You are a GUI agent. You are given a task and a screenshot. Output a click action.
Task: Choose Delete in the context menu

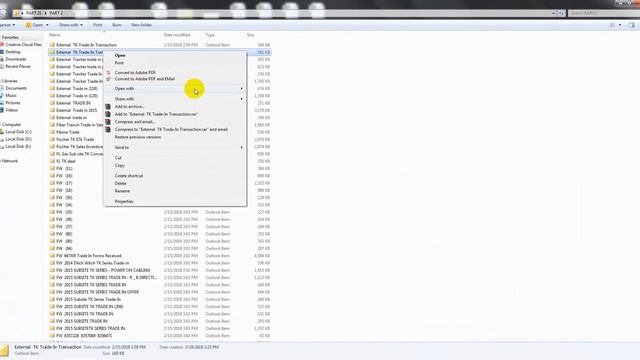click(x=120, y=183)
